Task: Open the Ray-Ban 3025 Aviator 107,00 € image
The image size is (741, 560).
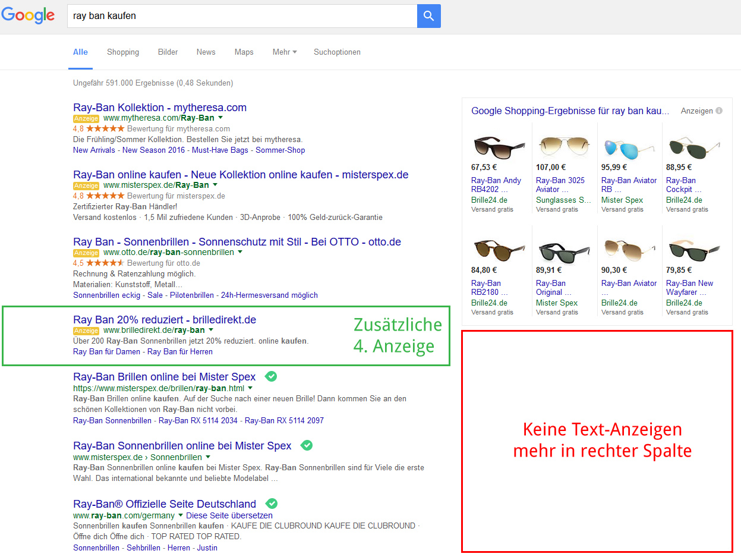Action: pyautogui.click(x=563, y=146)
